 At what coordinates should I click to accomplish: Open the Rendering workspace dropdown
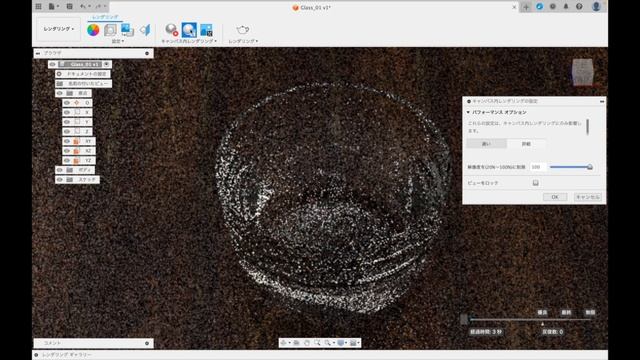click(x=58, y=29)
